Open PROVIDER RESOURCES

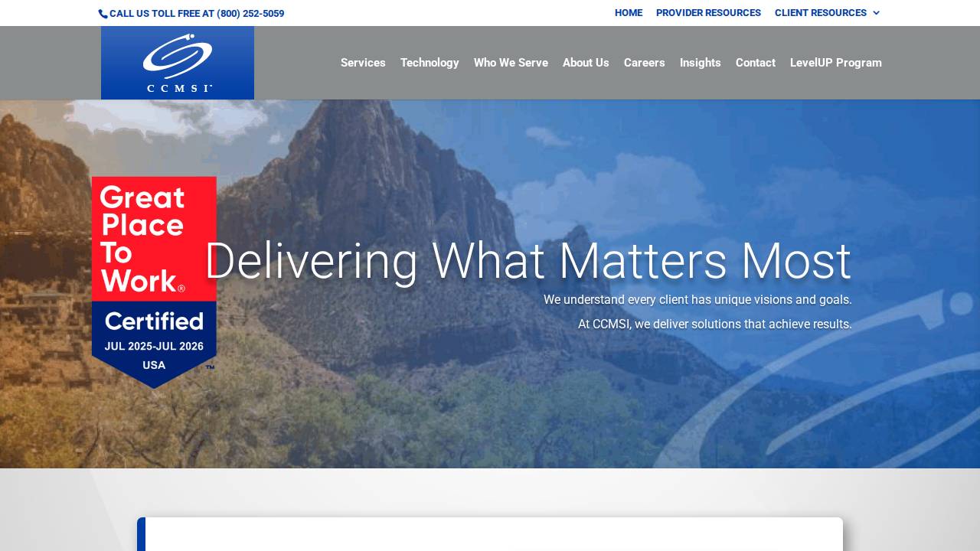click(708, 13)
